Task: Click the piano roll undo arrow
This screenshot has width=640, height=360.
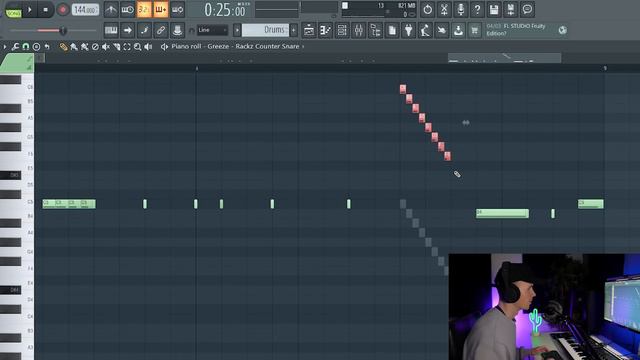Action: click(47, 47)
